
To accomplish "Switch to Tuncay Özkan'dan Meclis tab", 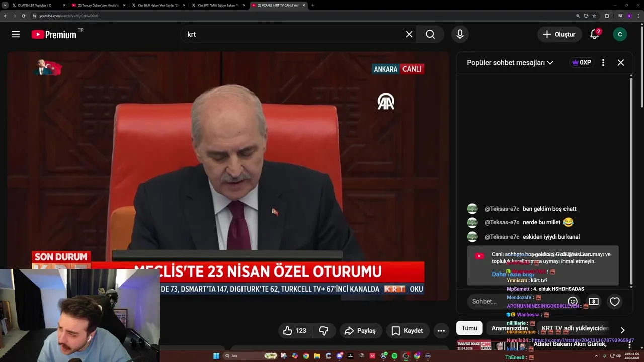I will click(99, 5).
